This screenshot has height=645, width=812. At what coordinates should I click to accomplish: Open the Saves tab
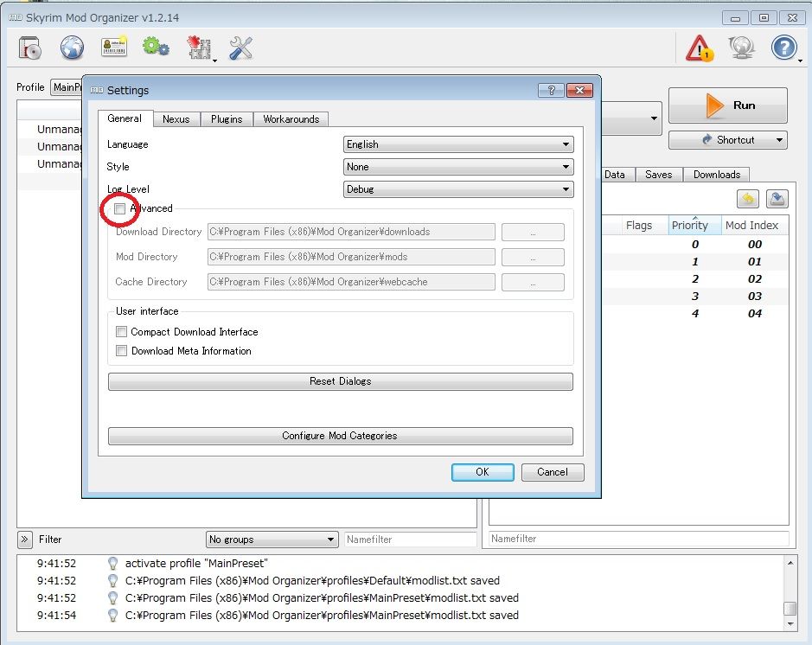[659, 175]
